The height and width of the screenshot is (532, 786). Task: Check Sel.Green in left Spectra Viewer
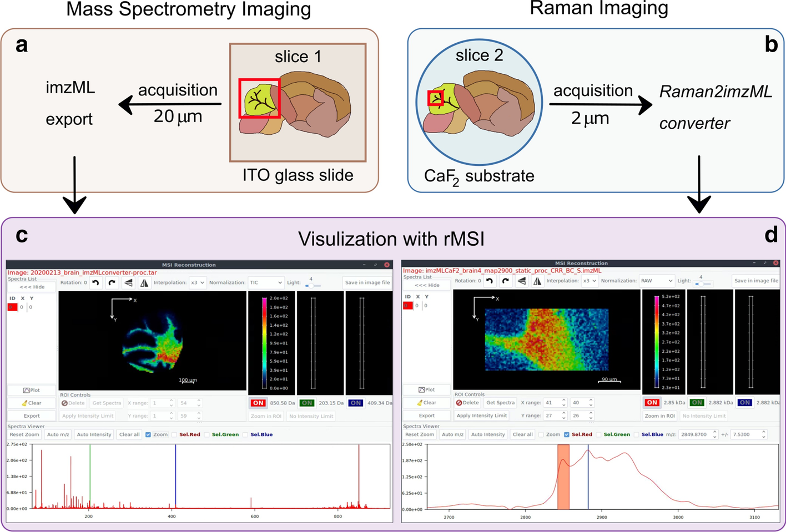[207, 434]
